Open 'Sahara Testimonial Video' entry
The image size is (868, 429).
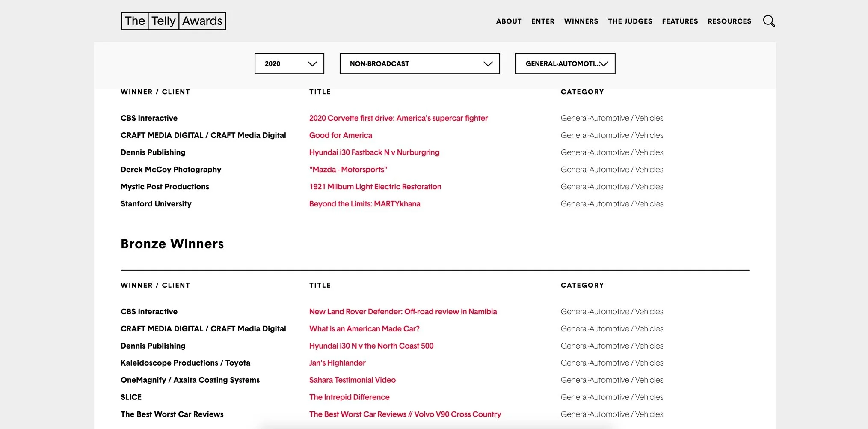coord(352,380)
